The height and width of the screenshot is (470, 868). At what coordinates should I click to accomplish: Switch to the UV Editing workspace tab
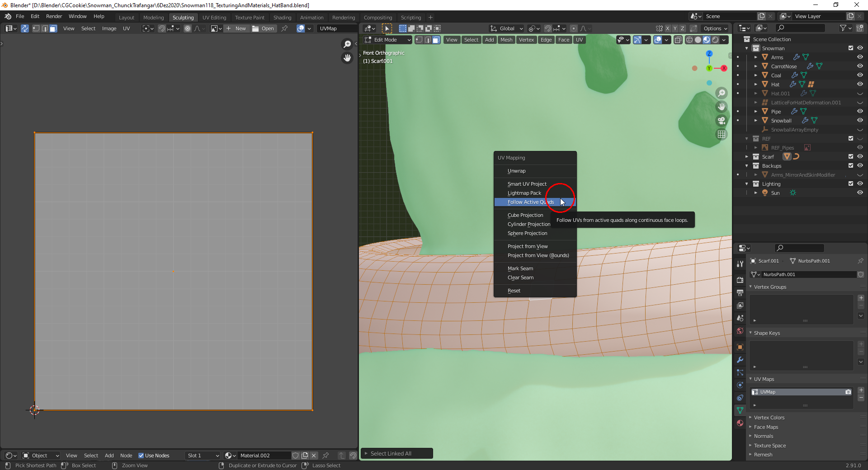(x=214, y=18)
